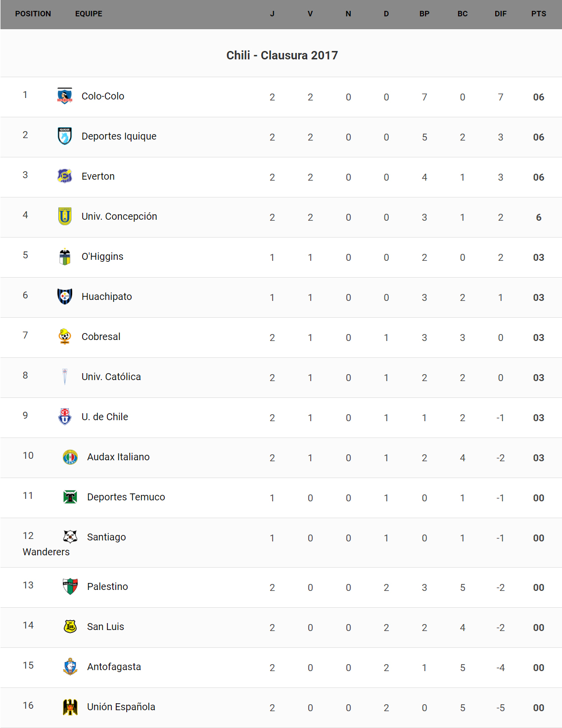This screenshot has height=728, width=562.
Task: Open the San Luis team link
Action: coord(105,627)
